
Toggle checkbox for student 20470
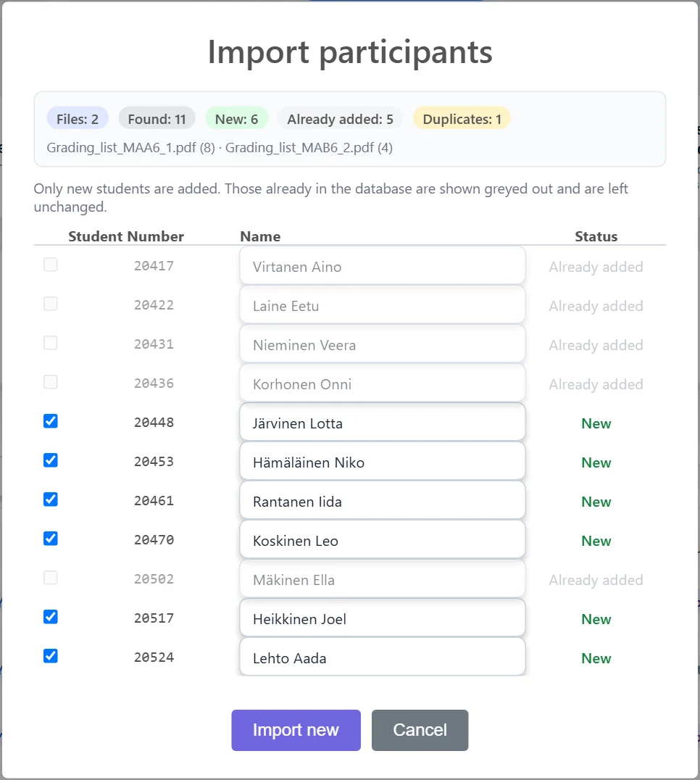pyautogui.click(x=51, y=539)
